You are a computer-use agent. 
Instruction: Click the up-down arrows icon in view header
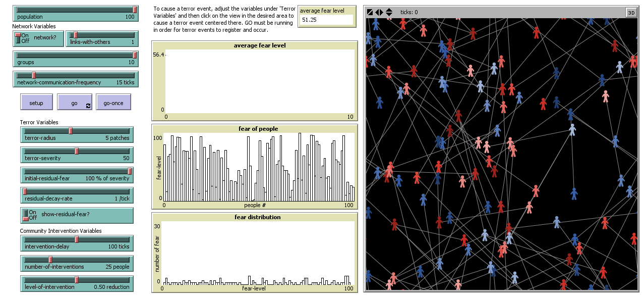click(389, 12)
